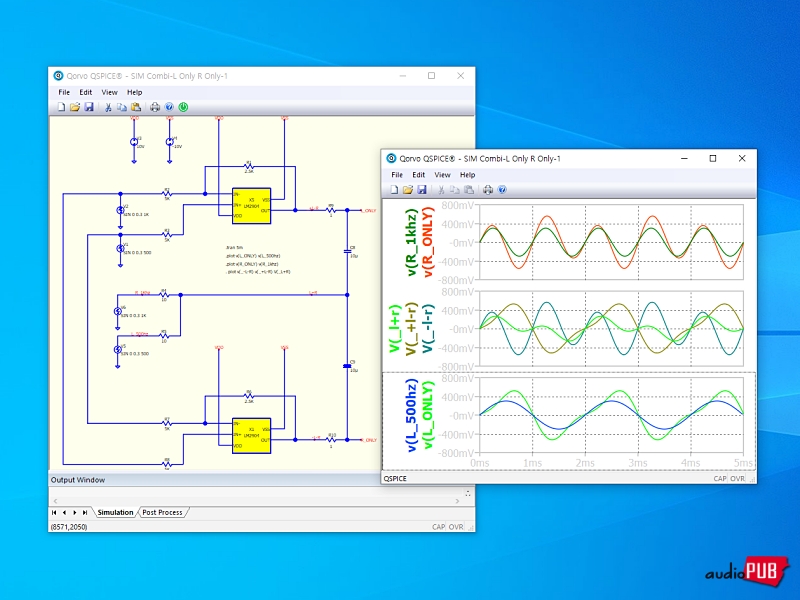Viewport: 800px width, 600px height.
Task: Select the Simulation output tab
Action: pos(115,512)
